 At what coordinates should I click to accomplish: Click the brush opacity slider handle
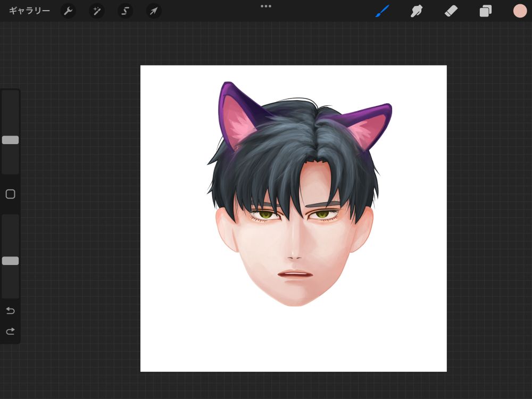pyautogui.click(x=10, y=261)
